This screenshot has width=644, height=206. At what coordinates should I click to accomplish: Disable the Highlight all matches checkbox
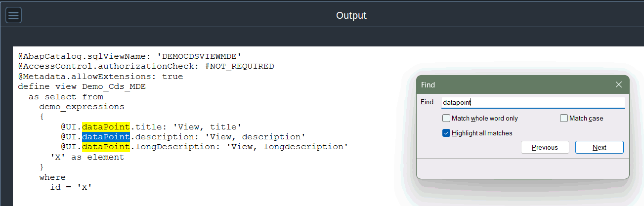click(x=446, y=133)
